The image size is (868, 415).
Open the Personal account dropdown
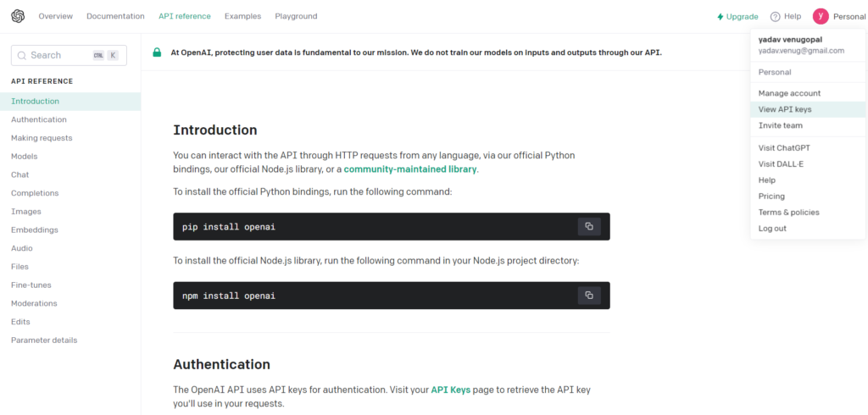pos(849,17)
